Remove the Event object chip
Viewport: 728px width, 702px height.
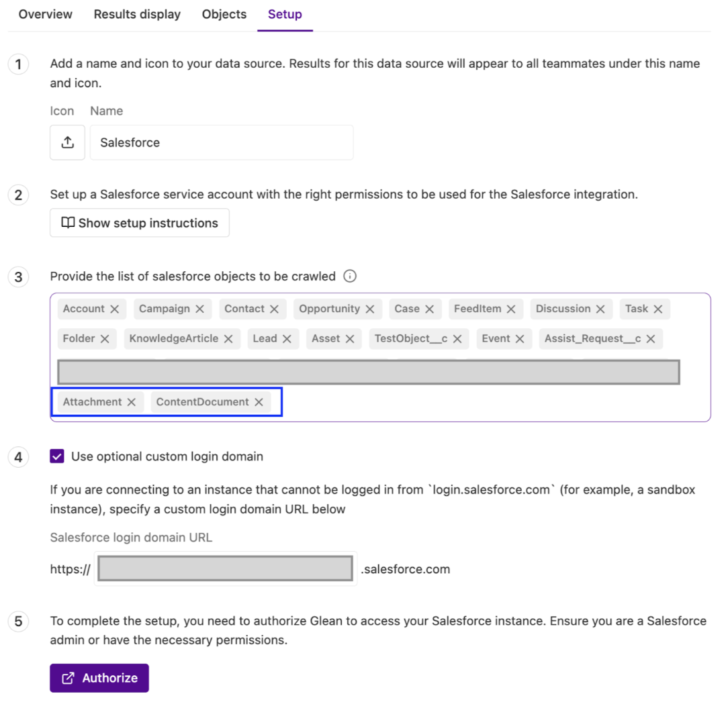coord(520,339)
